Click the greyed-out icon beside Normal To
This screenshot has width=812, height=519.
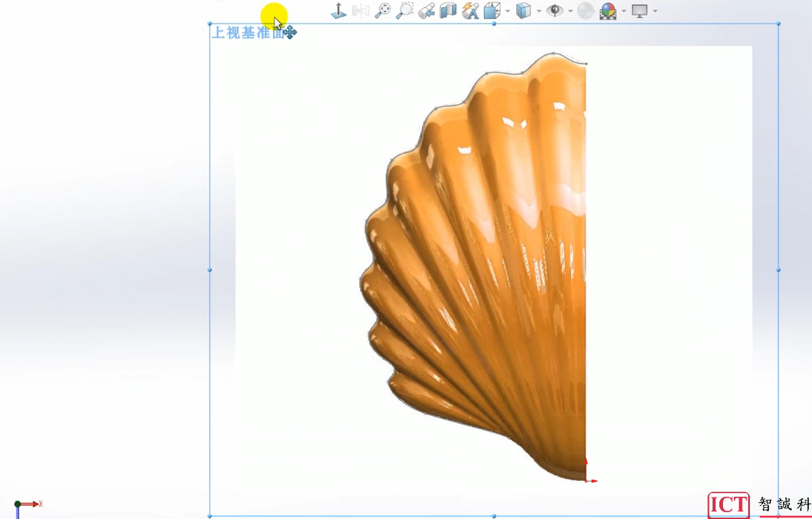361,10
